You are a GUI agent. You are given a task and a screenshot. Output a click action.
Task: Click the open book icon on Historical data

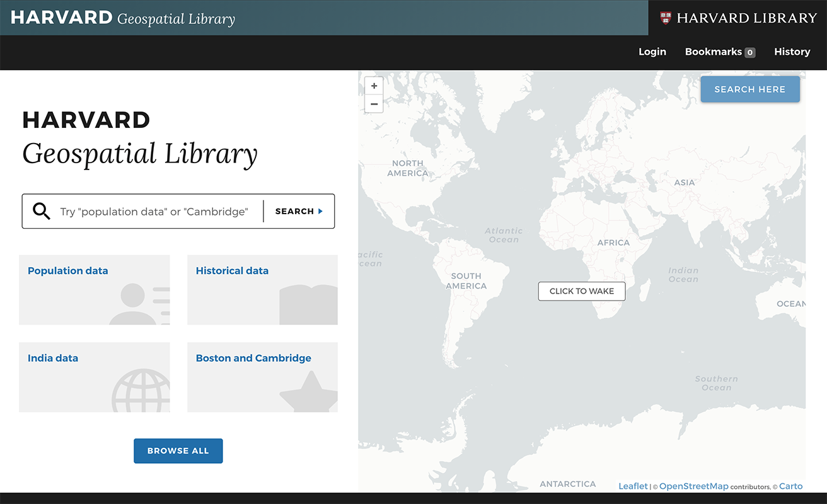(x=308, y=305)
